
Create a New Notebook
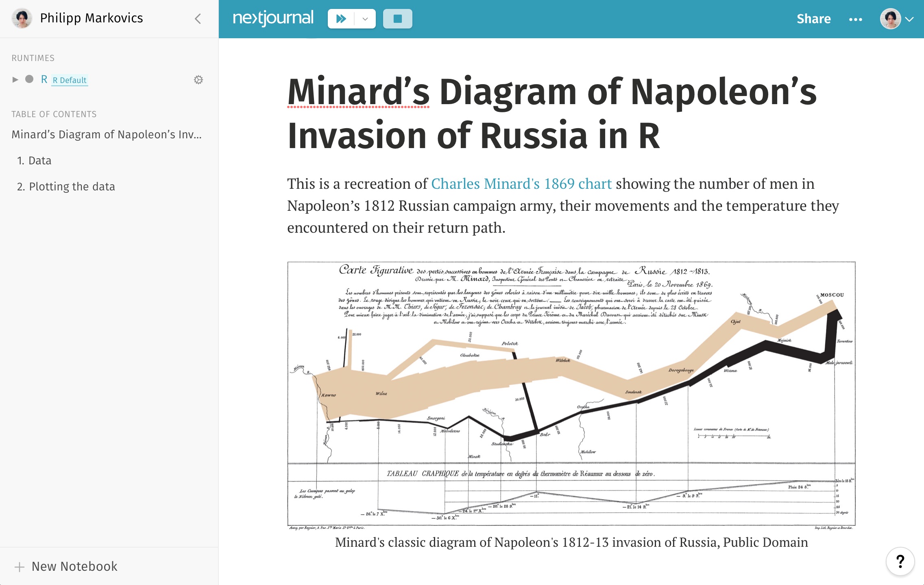tap(66, 566)
